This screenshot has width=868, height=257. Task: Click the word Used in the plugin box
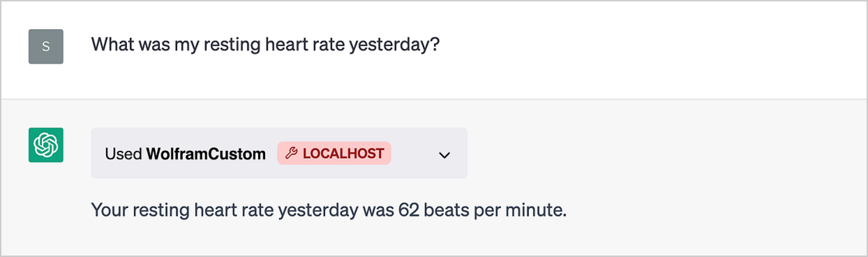click(x=123, y=154)
